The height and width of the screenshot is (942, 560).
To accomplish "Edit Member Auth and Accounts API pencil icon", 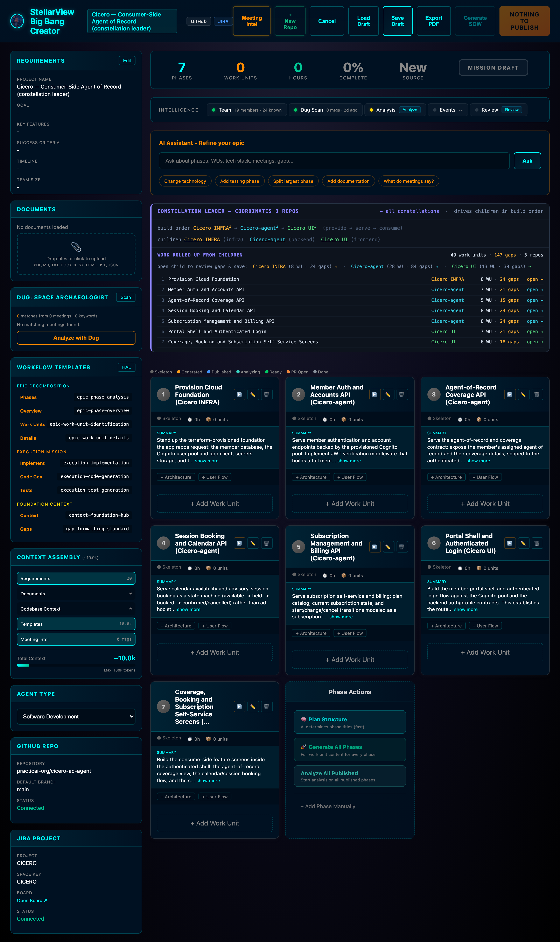I will coord(388,395).
